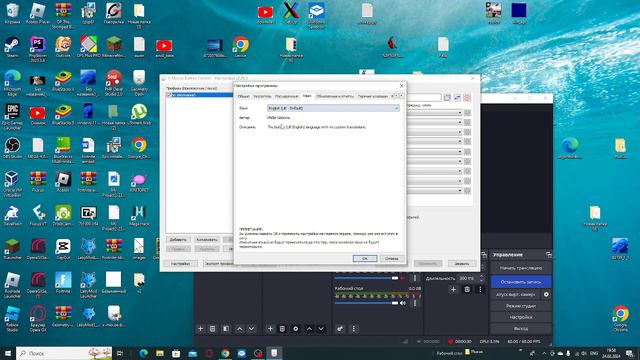The width and height of the screenshot is (640, 360).
Task: Click the taskbar search box Поиск
Action: (64, 353)
